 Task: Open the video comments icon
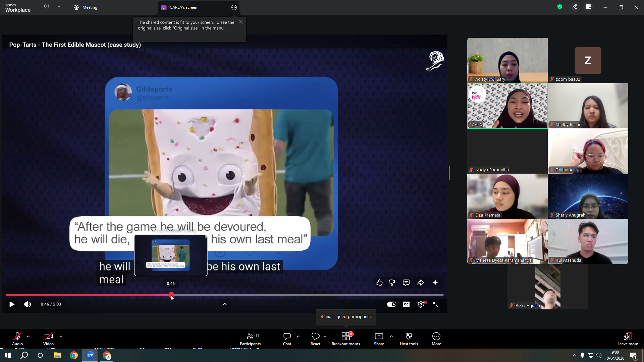[406, 283]
